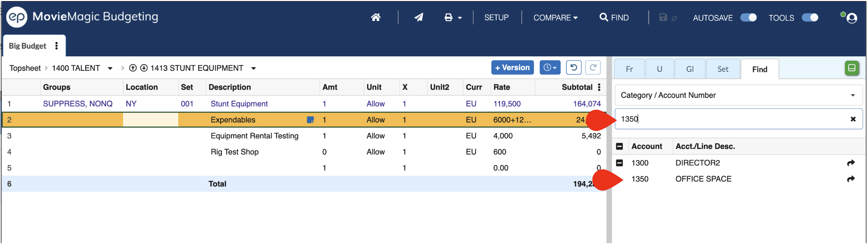868x245 pixels.
Task: Select the Find tab
Action: coord(759,69)
